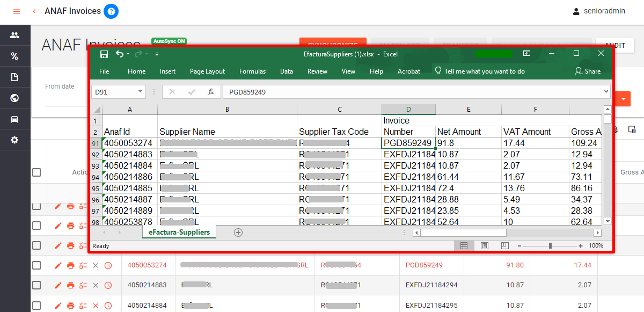The height and width of the screenshot is (312, 644).
Task: Add a new sheet with the plus icon
Action: pyautogui.click(x=238, y=233)
